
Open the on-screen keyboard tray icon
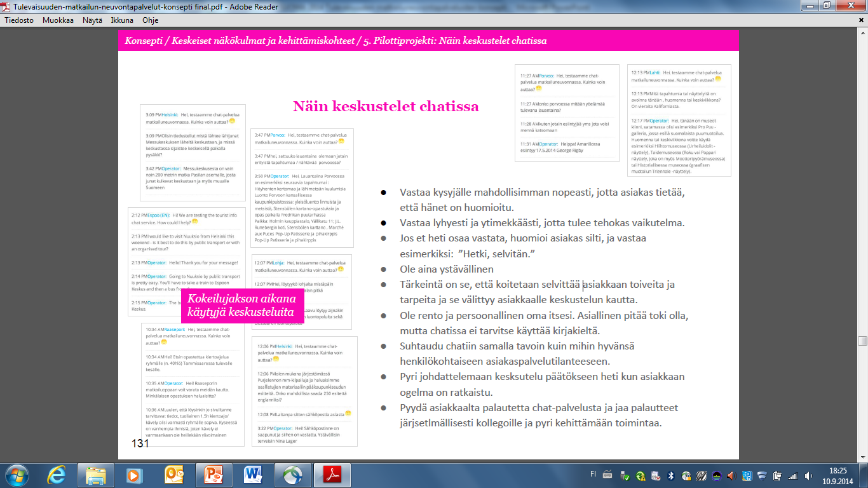pyautogui.click(x=607, y=475)
